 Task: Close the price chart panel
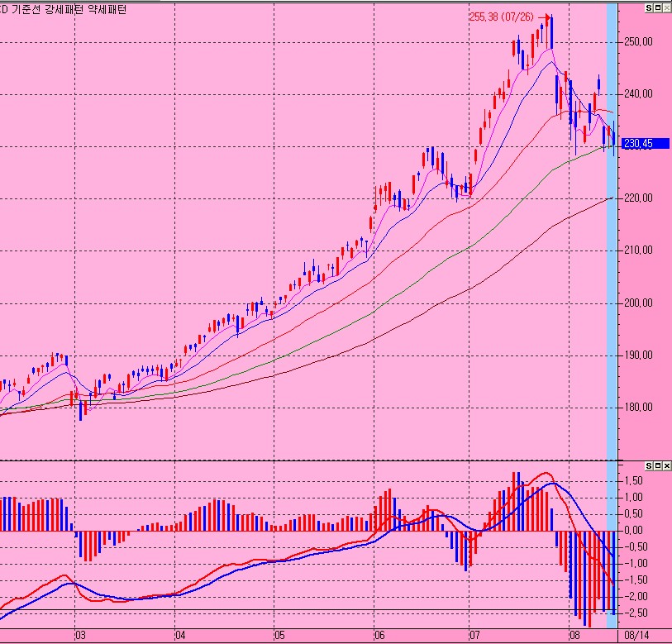(x=666, y=7)
